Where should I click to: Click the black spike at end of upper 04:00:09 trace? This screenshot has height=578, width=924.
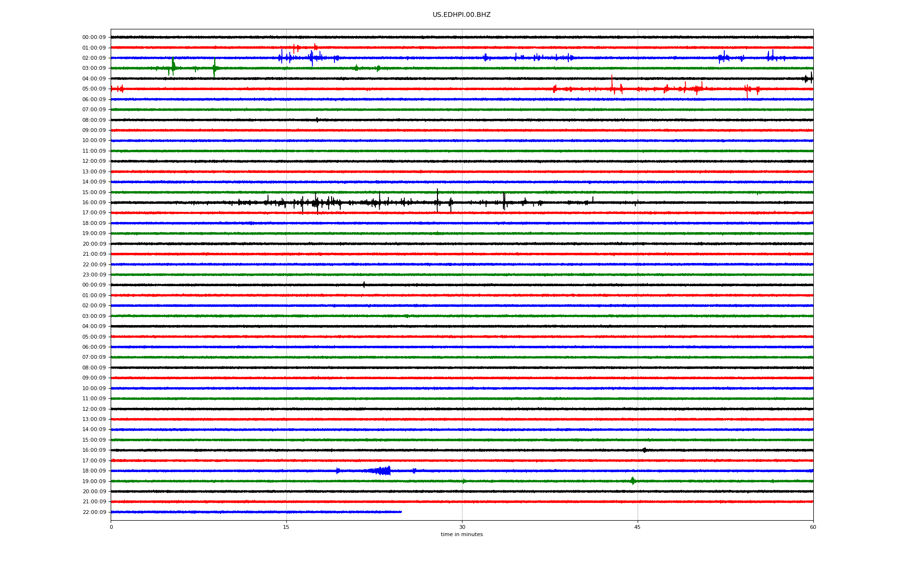[x=811, y=78]
